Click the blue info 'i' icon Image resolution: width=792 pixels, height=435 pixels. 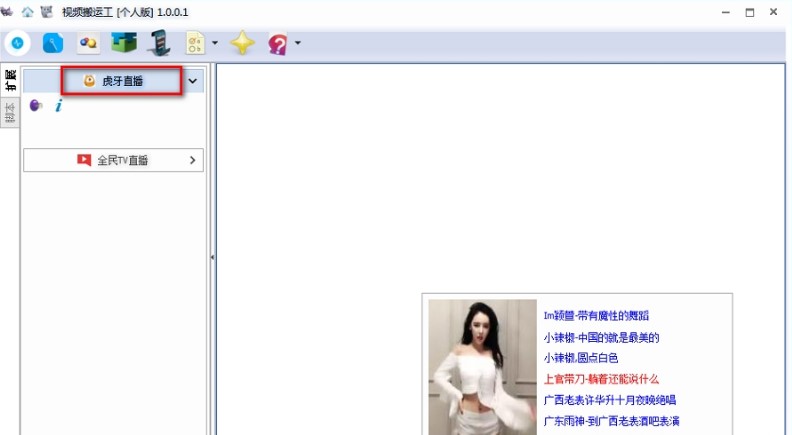point(59,106)
